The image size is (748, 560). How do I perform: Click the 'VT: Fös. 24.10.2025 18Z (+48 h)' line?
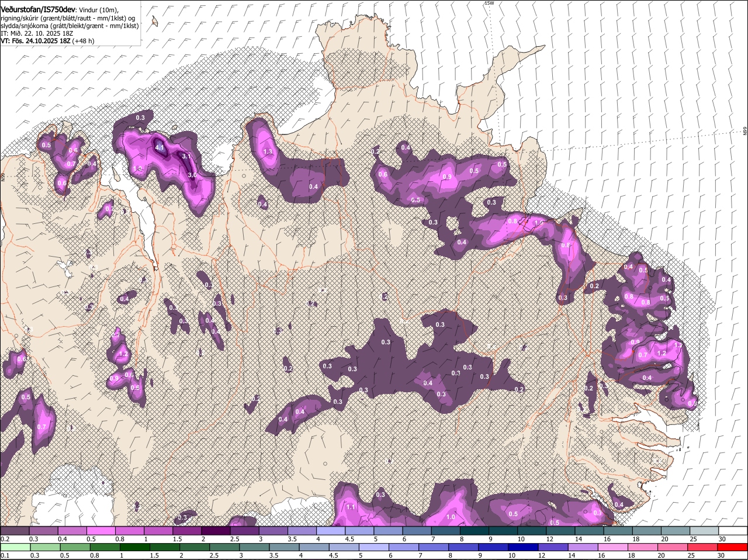47,41
